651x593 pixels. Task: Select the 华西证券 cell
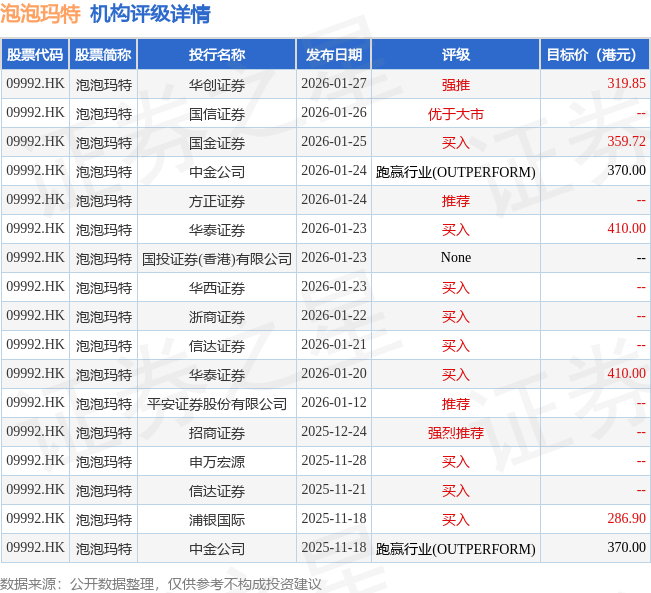click(x=217, y=288)
